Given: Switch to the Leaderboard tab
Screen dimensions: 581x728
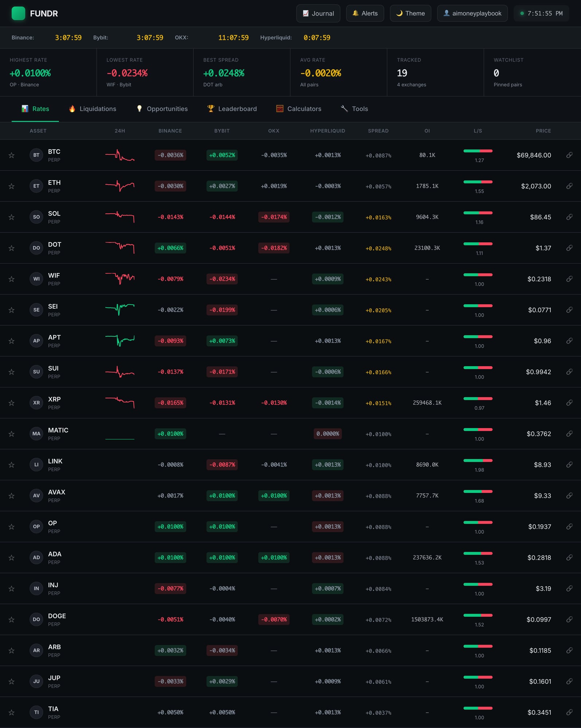Looking at the screenshot, I should (232, 109).
